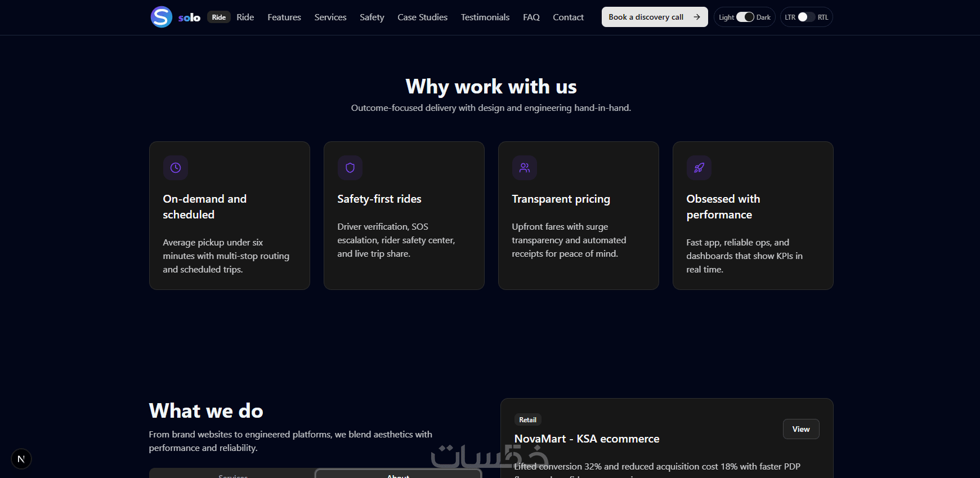Open the Features nav item

click(284, 17)
